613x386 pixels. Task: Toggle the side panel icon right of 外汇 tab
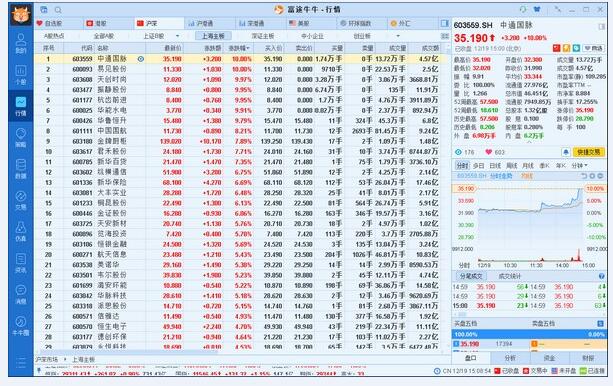pos(445,23)
